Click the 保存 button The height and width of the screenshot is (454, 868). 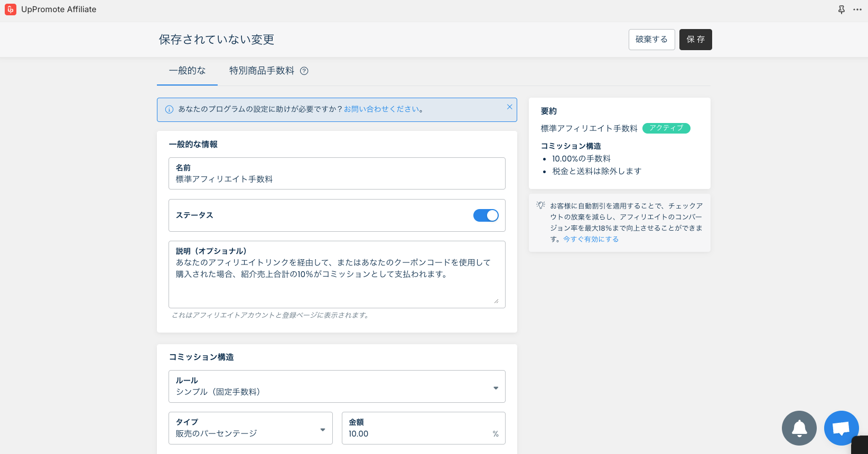pyautogui.click(x=695, y=40)
